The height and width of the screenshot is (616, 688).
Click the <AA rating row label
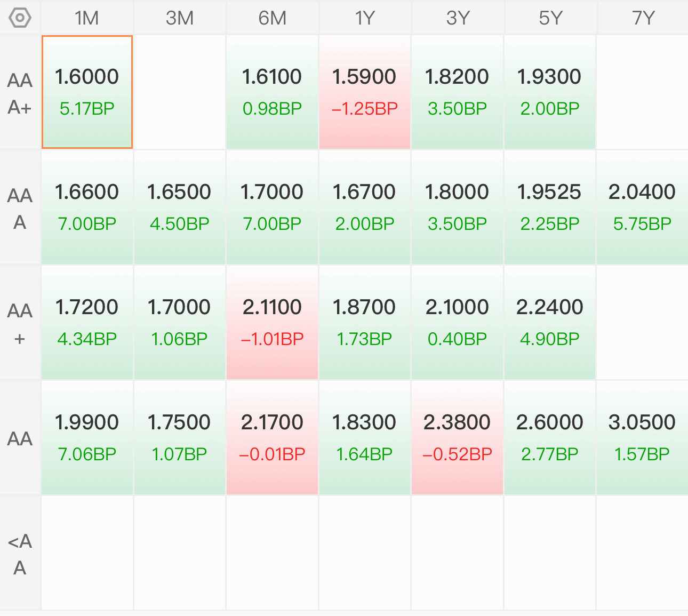coord(20,554)
